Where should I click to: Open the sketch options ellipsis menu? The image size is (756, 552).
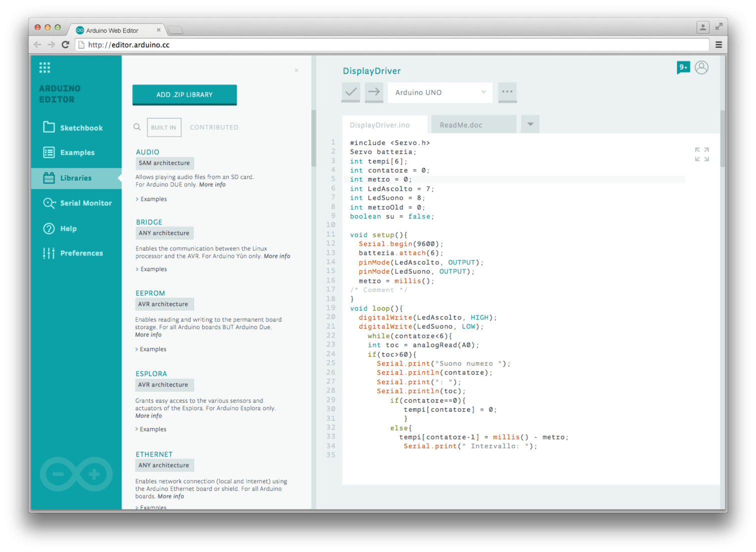[x=507, y=92]
